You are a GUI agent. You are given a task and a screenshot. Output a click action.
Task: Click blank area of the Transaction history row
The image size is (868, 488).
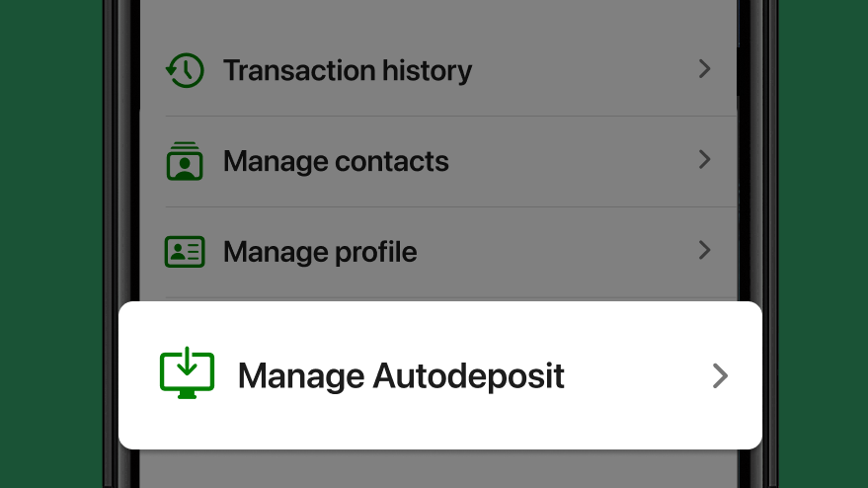click(x=582, y=70)
